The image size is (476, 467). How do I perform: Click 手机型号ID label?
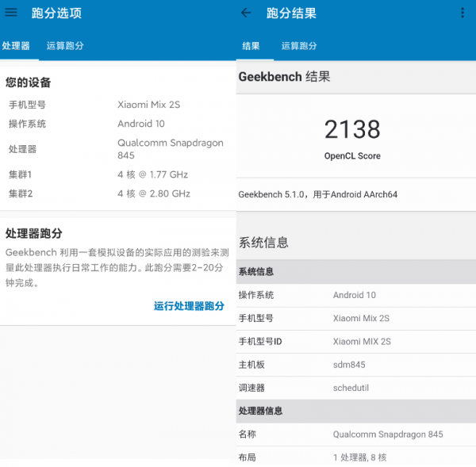(260, 342)
